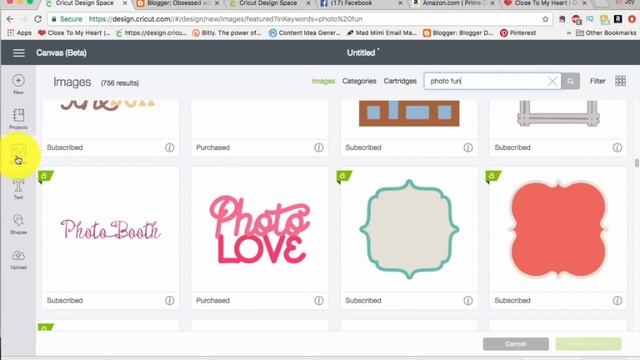This screenshot has height=360, width=640.
Task: Show info for Photo Booth image
Action: coord(169,300)
